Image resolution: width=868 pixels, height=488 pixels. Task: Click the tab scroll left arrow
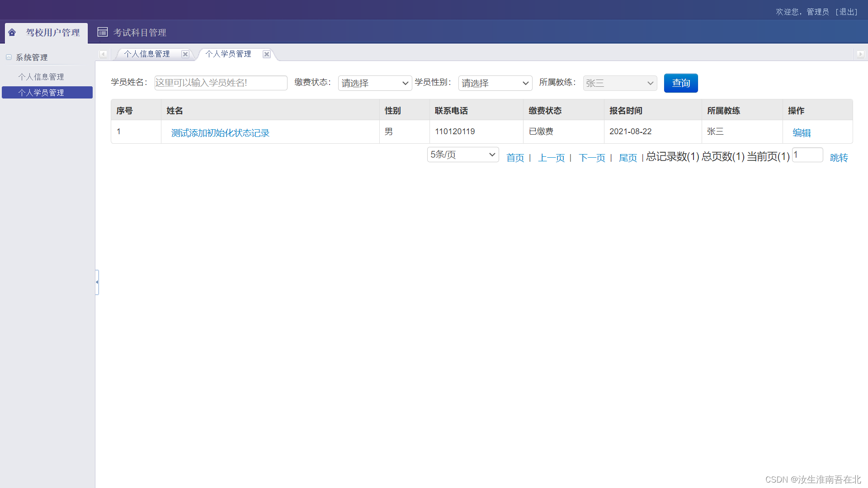click(103, 54)
